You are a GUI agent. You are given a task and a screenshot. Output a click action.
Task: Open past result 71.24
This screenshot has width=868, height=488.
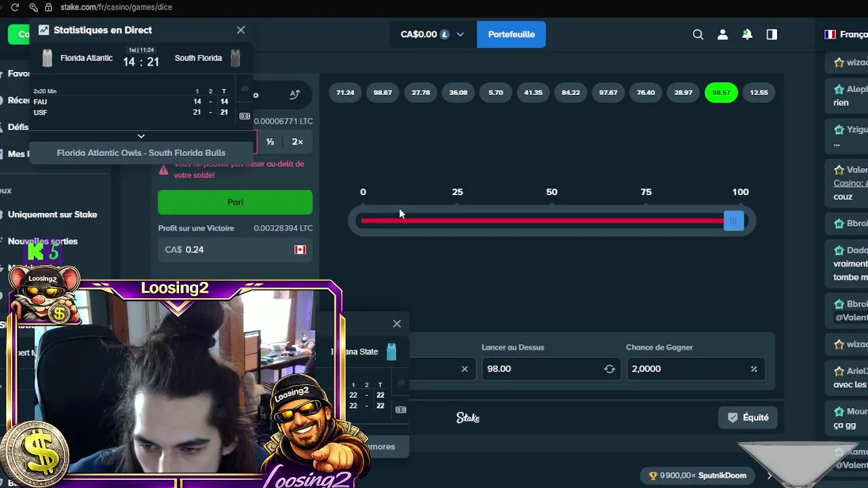tap(345, 92)
